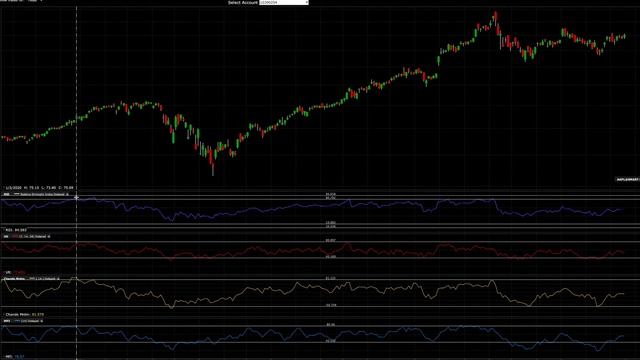This screenshot has width=640, height=360.
Task: Click the Chande Mntm value readout
Action: pyautogui.click(x=24, y=315)
